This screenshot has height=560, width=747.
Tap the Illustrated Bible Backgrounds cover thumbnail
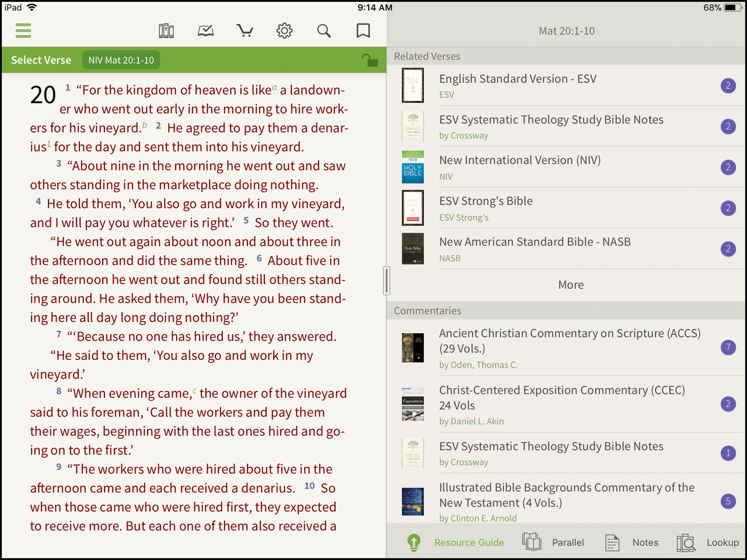point(413,501)
